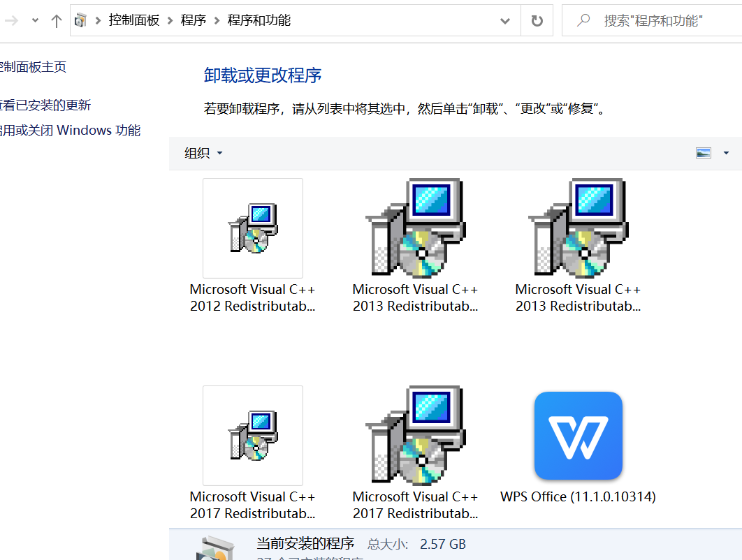Expand the chevron between 控制面板 and 程序
This screenshot has height=560, width=742.
click(x=170, y=21)
